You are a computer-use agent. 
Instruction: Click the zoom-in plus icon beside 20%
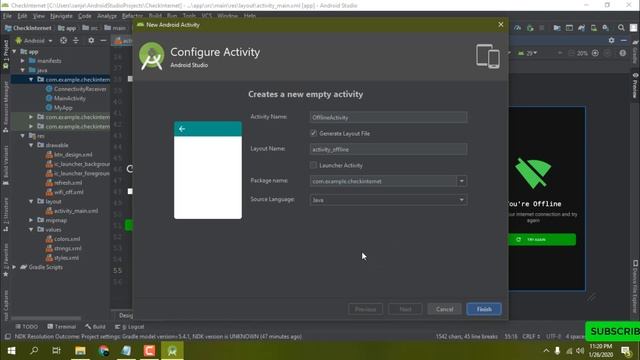595,53
